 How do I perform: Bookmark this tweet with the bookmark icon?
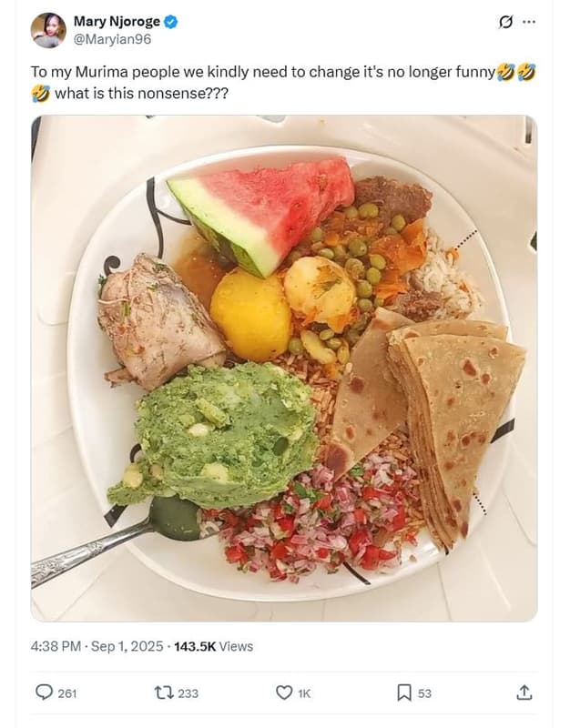click(403, 693)
